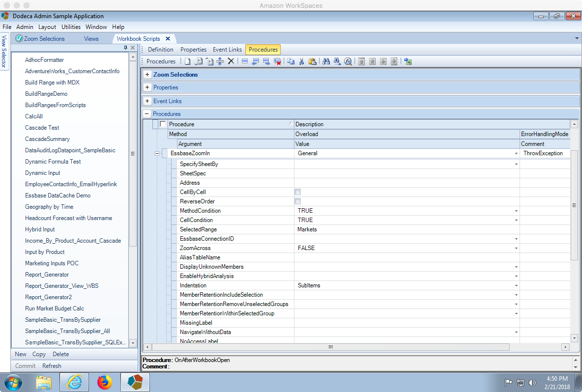Click the Paste clipboard icon
582x392 pixels.
313,61
